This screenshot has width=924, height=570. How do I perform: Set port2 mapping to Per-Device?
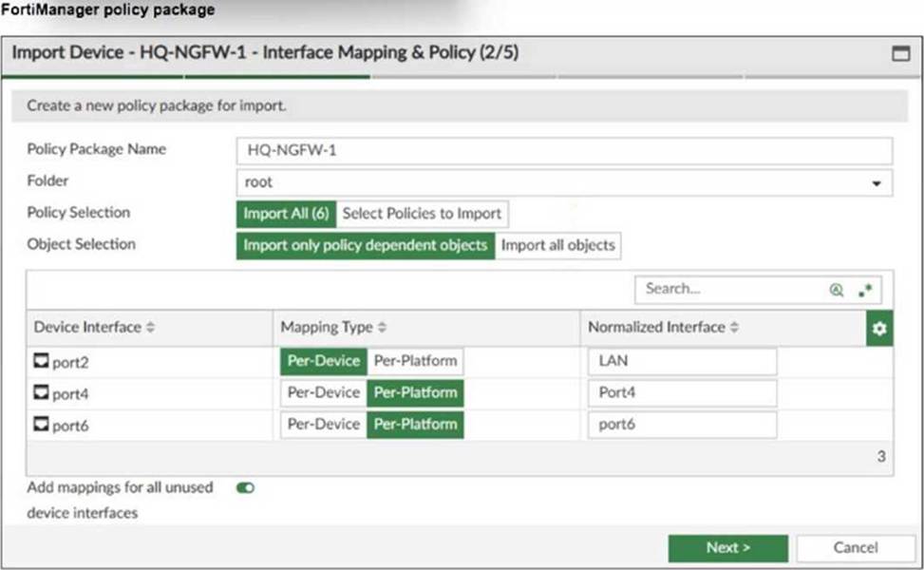point(324,361)
